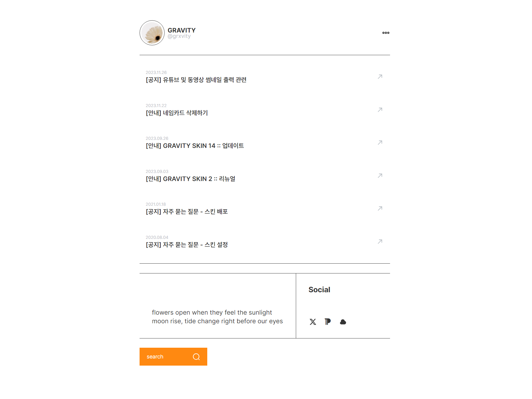The image size is (532, 399).
Task: Click arrow icon for 스킨 설정 FAQ post
Action: point(380,242)
